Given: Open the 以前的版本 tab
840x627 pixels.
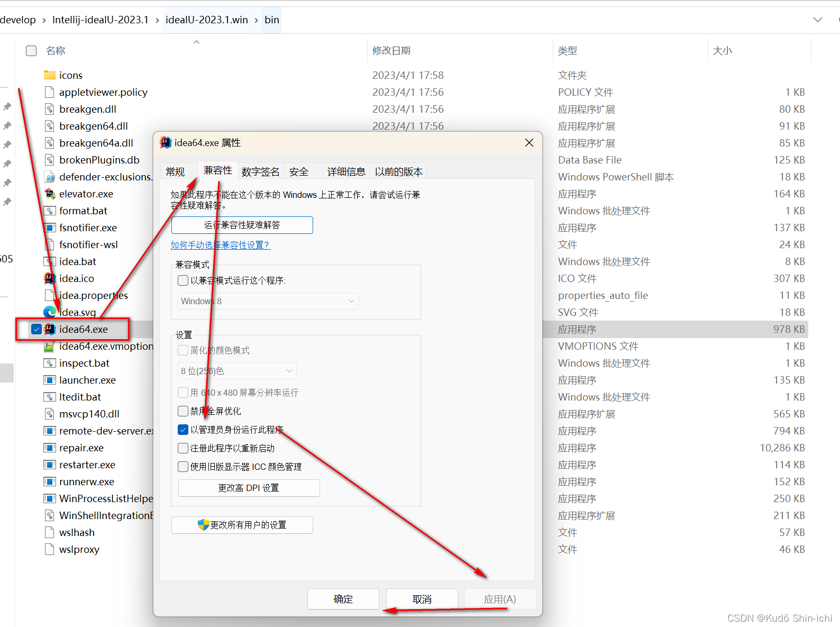Looking at the screenshot, I should (399, 171).
